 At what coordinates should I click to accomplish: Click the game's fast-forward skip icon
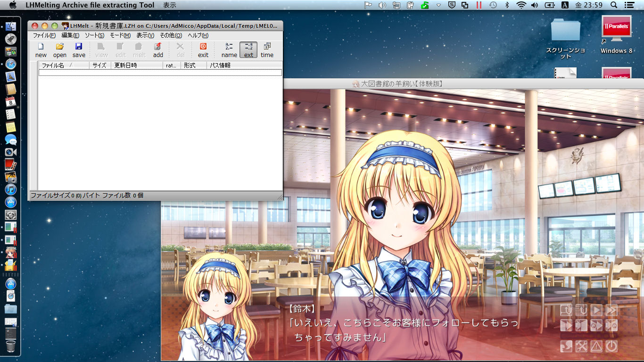[x=611, y=310]
